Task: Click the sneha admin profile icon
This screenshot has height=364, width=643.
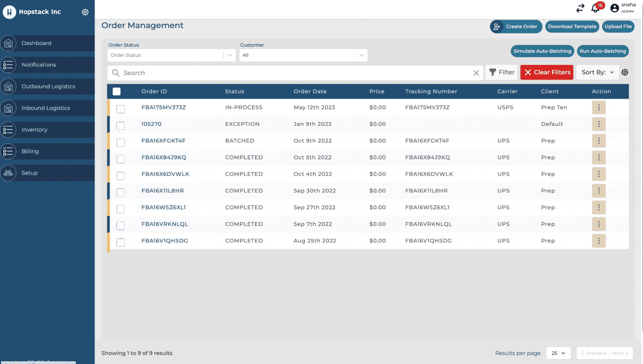Action: click(x=615, y=8)
